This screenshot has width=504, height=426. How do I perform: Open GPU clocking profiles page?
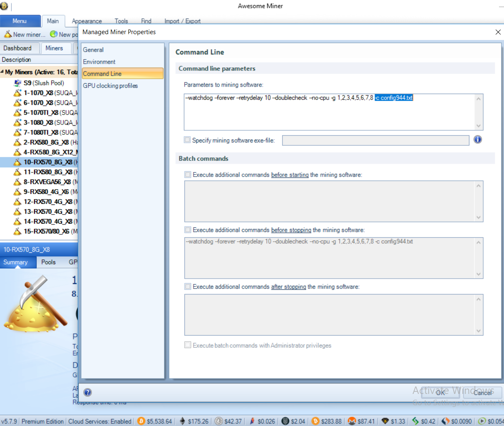click(x=122, y=86)
